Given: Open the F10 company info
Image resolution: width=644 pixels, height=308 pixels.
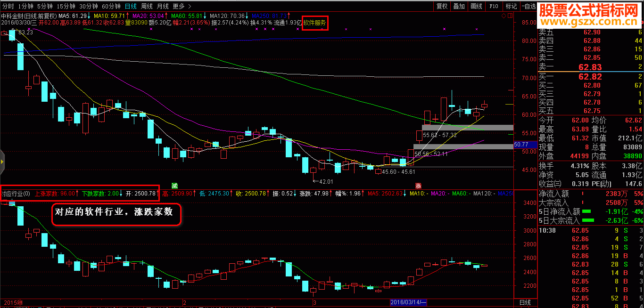Looking at the screenshot, I should 494,7.
